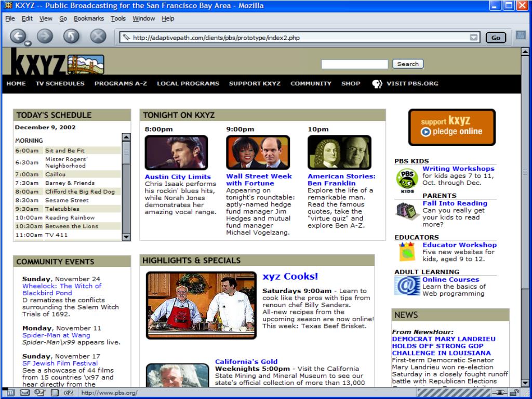Open the Tools menu
The height and width of the screenshot is (399, 532).
pyautogui.click(x=118, y=19)
